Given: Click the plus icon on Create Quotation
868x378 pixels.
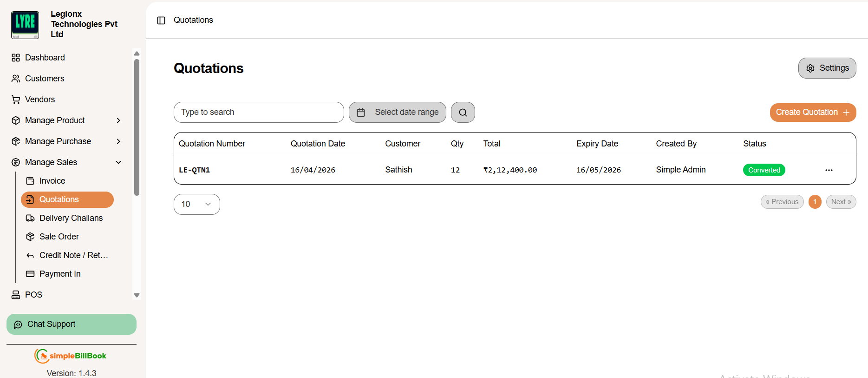Looking at the screenshot, I should (x=846, y=113).
